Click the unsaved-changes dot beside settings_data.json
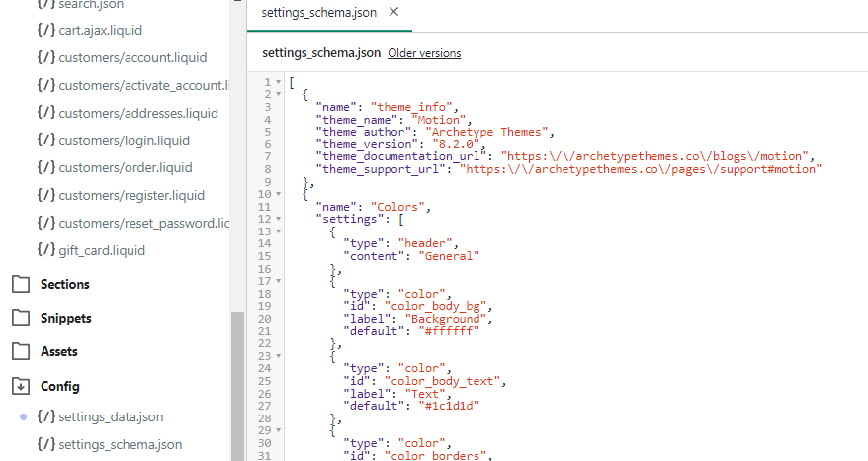Viewport: 868px width, 461px height. 24,416
